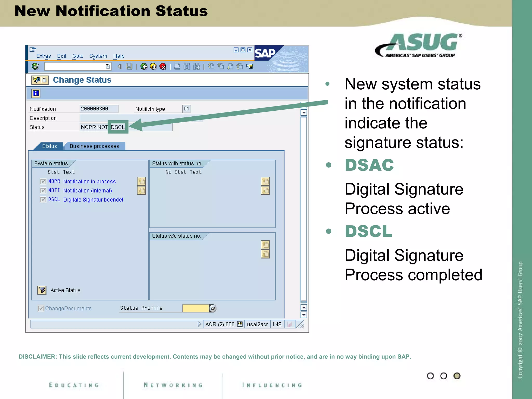Click the lower scrollbar up arrow
The height and width of the screenshot is (399, 532).
coord(304,308)
